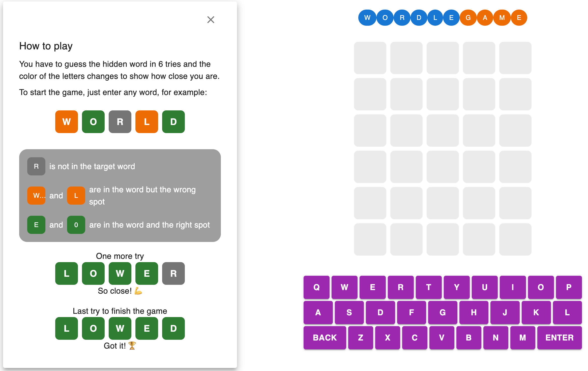Click the blue W logo circle
Viewport: 588px width, 371px height.
coord(367,18)
